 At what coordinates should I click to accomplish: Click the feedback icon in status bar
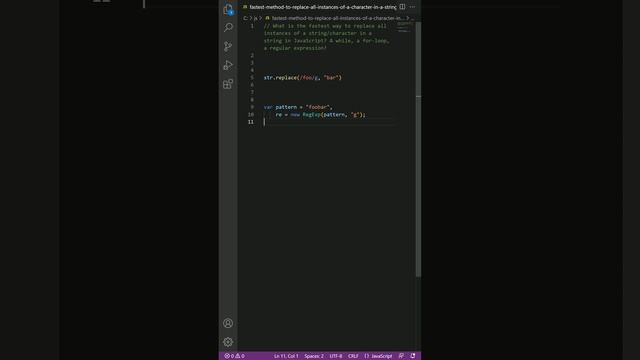point(401,356)
